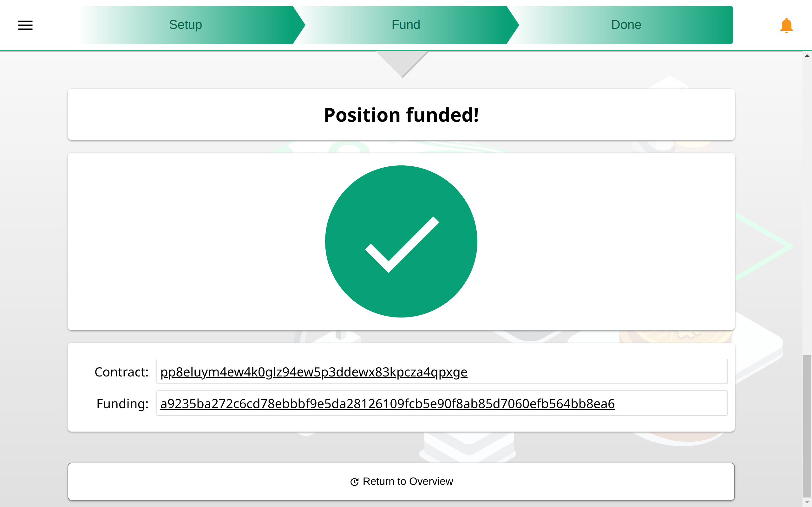This screenshot has width=812, height=507.
Task: Click the Contract: label
Action: pyautogui.click(x=121, y=372)
